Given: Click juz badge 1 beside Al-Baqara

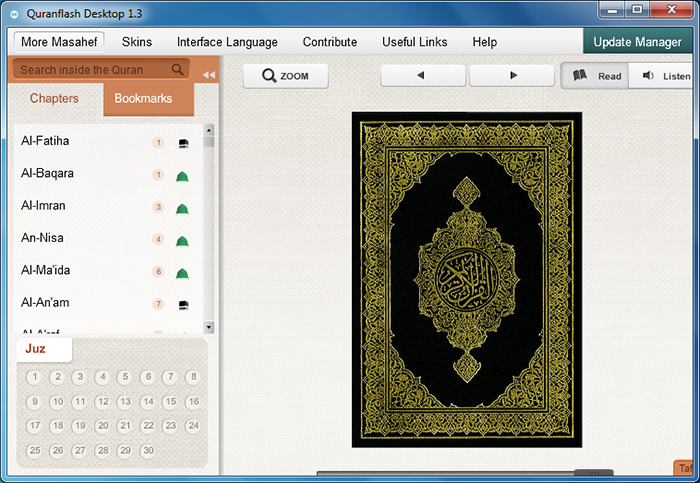Looking at the screenshot, I should click(x=158, y=175).
